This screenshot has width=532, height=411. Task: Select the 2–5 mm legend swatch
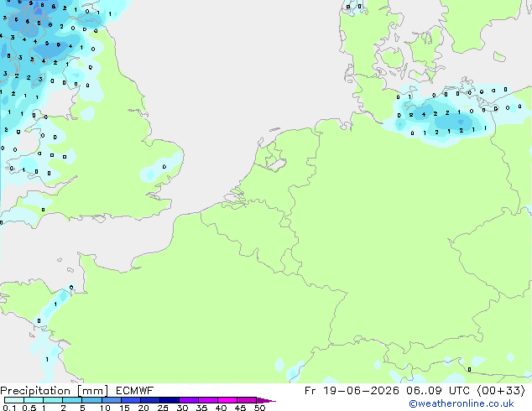[x=72, y=400]
